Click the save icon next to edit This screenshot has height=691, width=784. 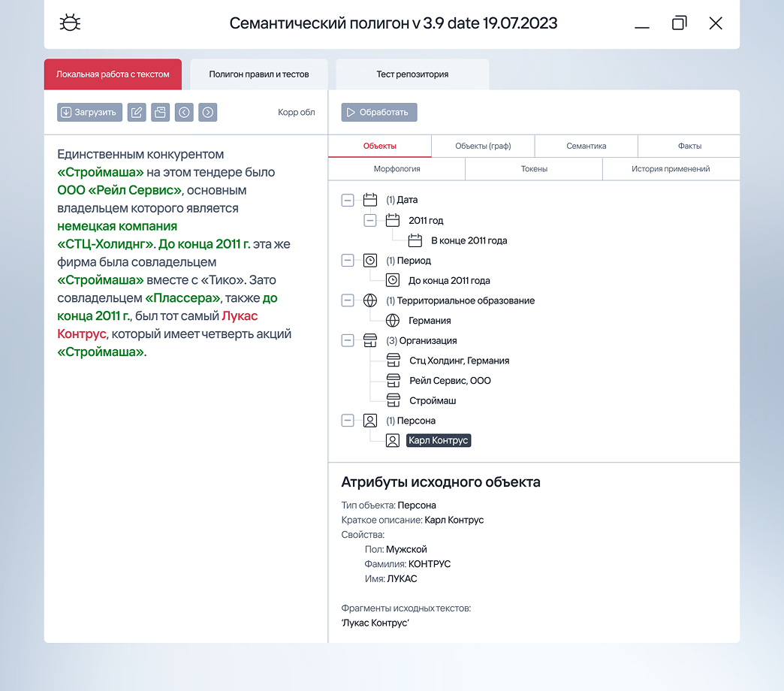[160, 113]
